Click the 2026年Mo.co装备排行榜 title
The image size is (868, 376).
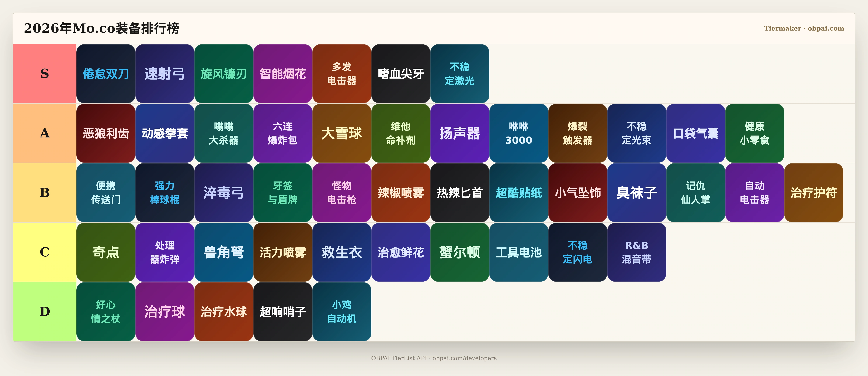point(101,28)
